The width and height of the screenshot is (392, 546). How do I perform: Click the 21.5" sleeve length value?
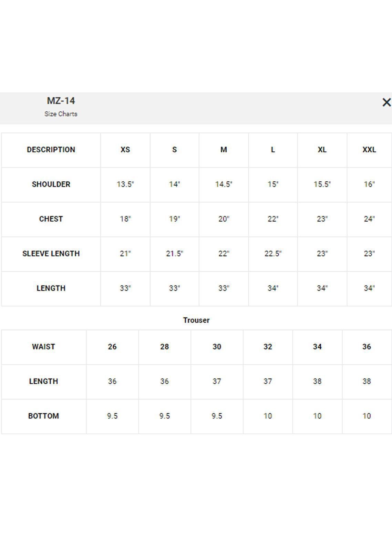(174, 254)
